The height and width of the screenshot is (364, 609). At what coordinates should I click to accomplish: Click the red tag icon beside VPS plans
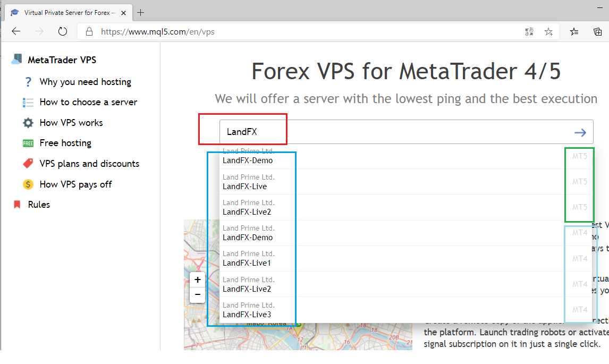point(28,164)
